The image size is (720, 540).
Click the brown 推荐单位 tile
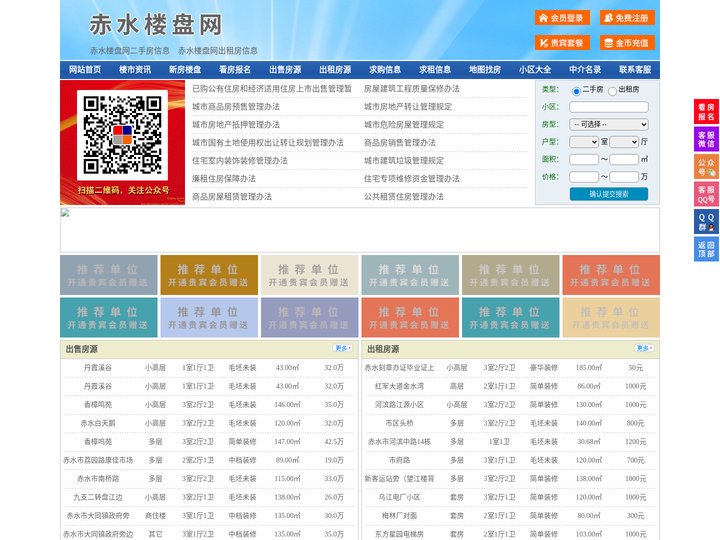tap(209, 275)
